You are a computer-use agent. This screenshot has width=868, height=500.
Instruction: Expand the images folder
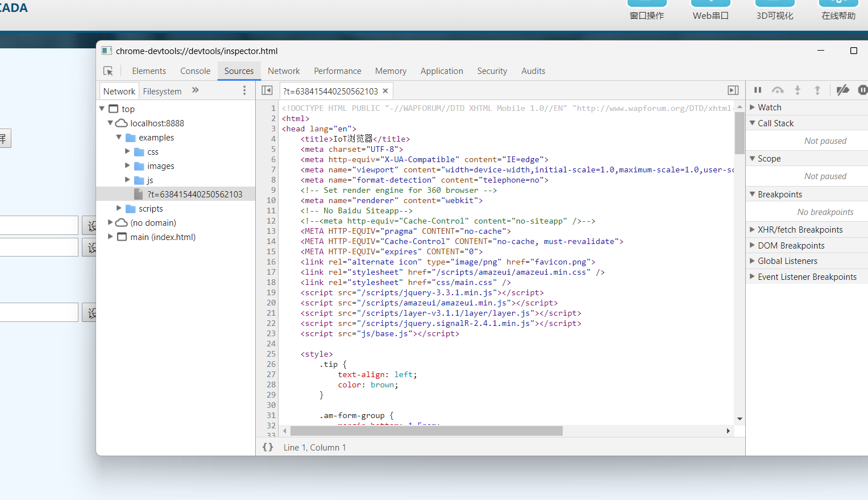click(x=127, y=166)
